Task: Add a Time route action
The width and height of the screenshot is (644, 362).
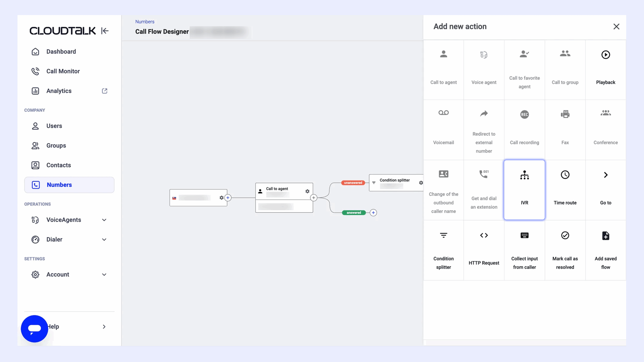Action: [565, 190]
